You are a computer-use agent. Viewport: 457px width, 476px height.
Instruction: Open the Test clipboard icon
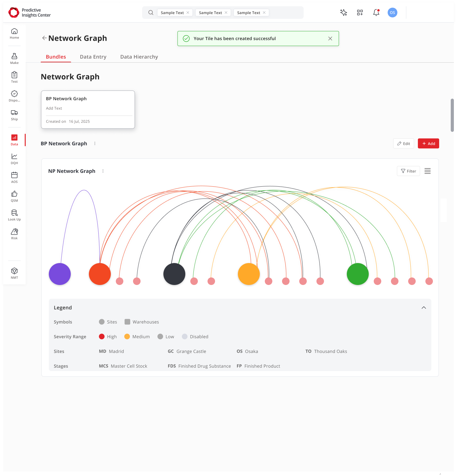pyautogui.click(x=14, y=77)
